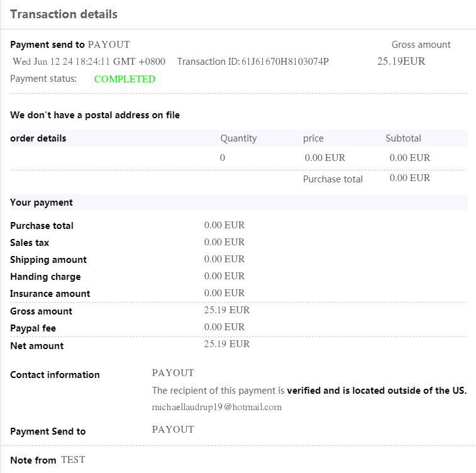Screen dimensions: 476x473
Task: Click the Net amount 25.19 EUR value
Action: pyautogui.click(x=227, y=344)
